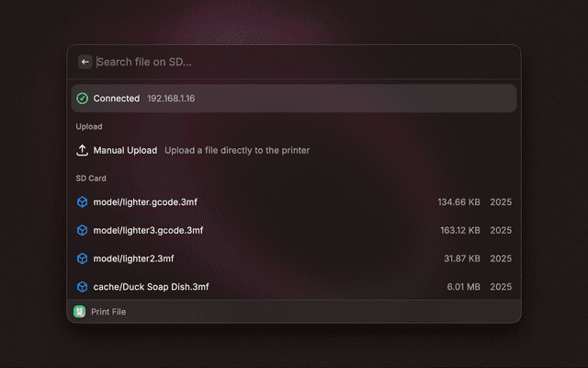Select the Connected 192.168.1.16 status row
This screenshot has height=368, width=588.
point(294,98)
